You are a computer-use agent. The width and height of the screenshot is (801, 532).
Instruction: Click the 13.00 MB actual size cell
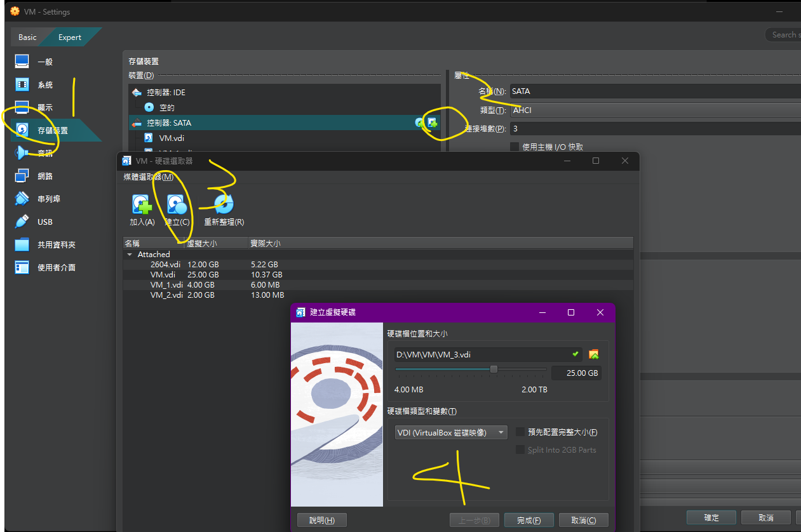coord(267,295)
